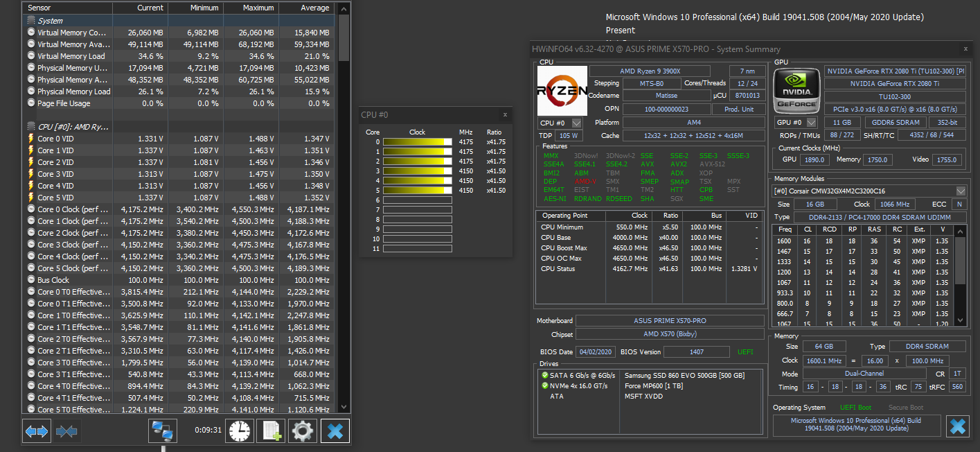
Task: Click the round icon beside Bus Clock
Action: [x=31, y=280]
